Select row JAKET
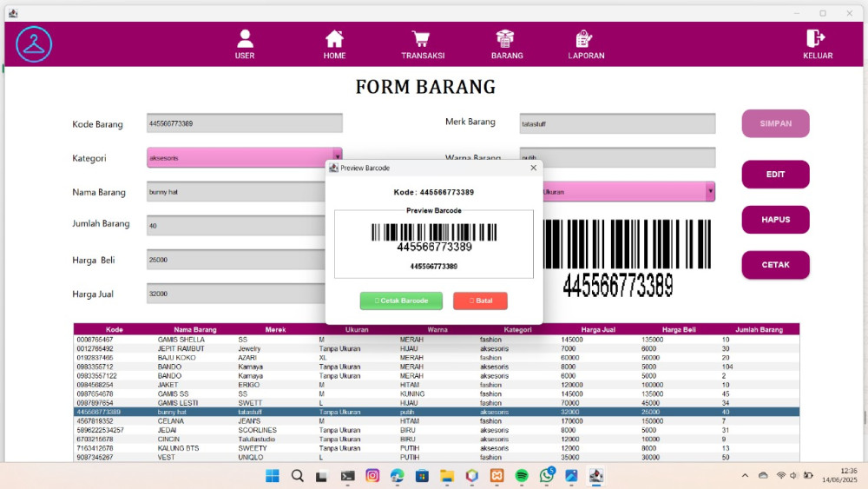Image resolution: width=868 pixels, height=489 pixels. (x=437, y=385)
